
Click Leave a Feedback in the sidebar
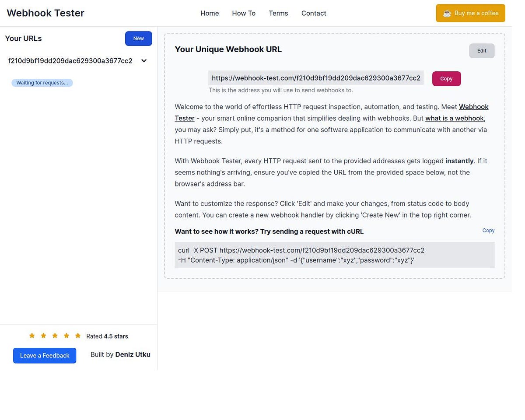[x=45, y=355]
